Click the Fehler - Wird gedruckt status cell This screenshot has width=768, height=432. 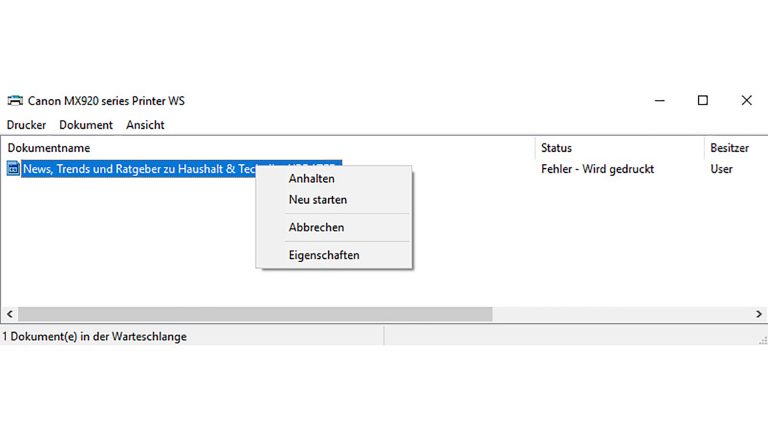tap(597, 169)
